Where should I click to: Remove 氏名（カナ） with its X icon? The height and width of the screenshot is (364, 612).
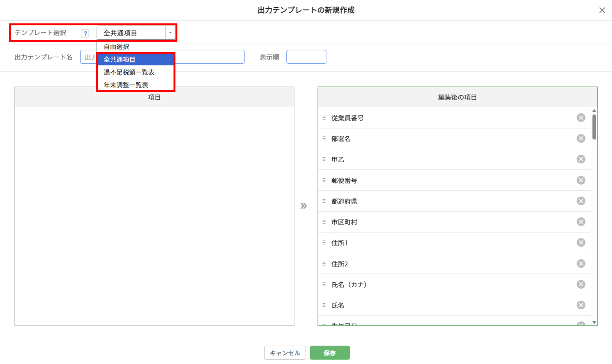click(581, 284)
